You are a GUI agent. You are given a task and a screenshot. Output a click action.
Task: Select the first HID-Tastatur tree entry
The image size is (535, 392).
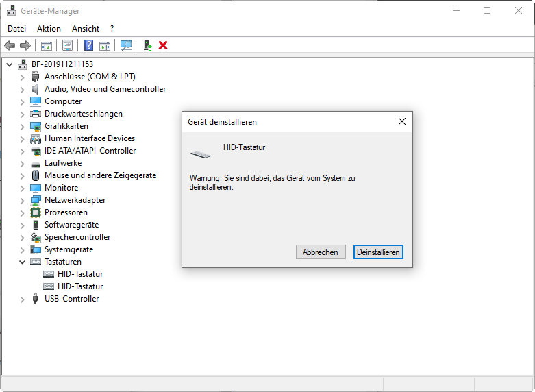[80, 274]
